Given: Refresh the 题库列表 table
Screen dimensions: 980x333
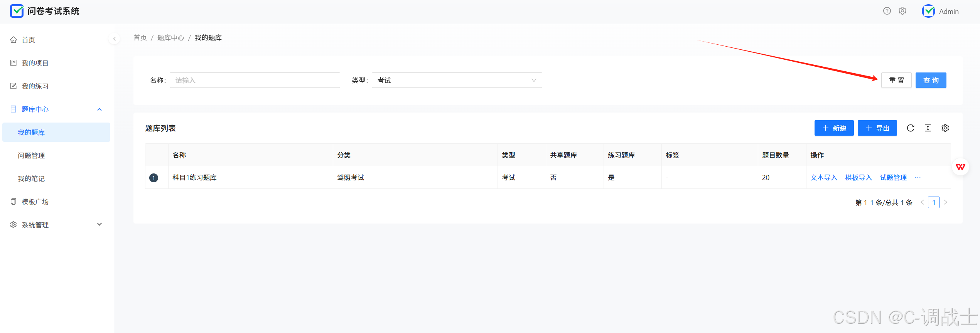Looking at the screenshot, I should tap(911, 128).
